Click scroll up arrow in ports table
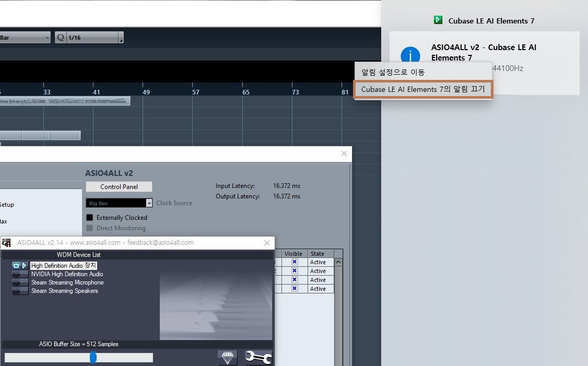Image resolution: width=588 pixels, height=366 pixels. [x=338, y=262]
